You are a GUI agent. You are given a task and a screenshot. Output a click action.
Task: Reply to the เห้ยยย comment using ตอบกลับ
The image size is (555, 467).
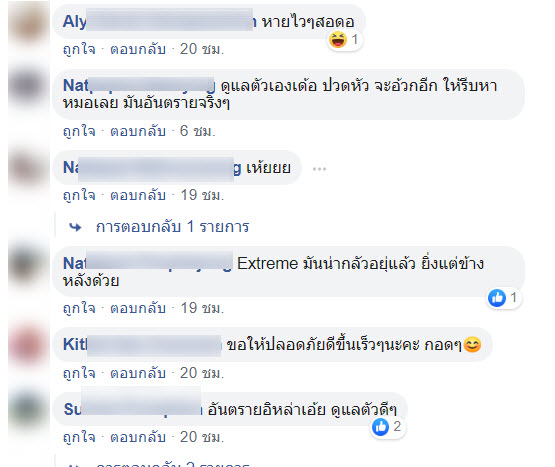(138, 195)
